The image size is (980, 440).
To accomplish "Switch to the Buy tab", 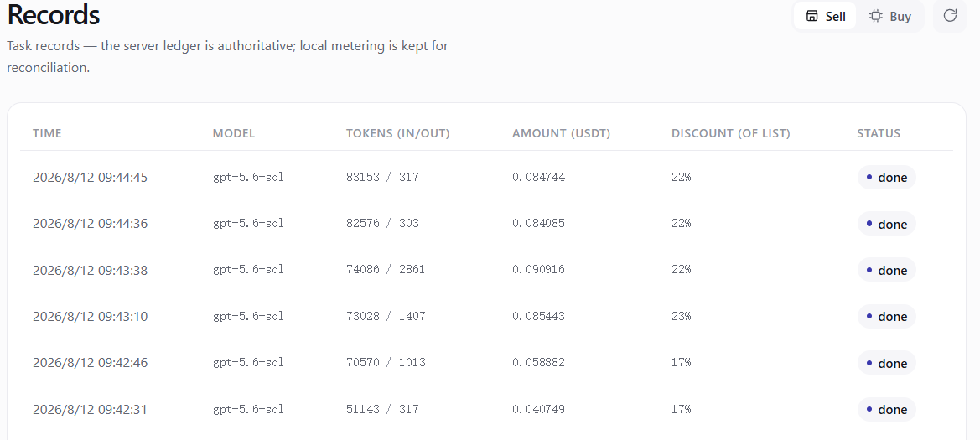I will coord(890,16).
